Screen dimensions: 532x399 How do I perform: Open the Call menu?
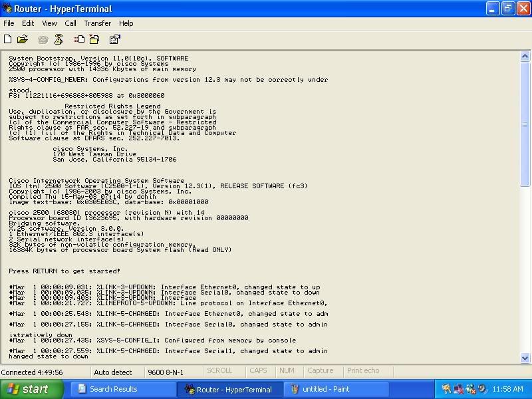tap(70, 23)
